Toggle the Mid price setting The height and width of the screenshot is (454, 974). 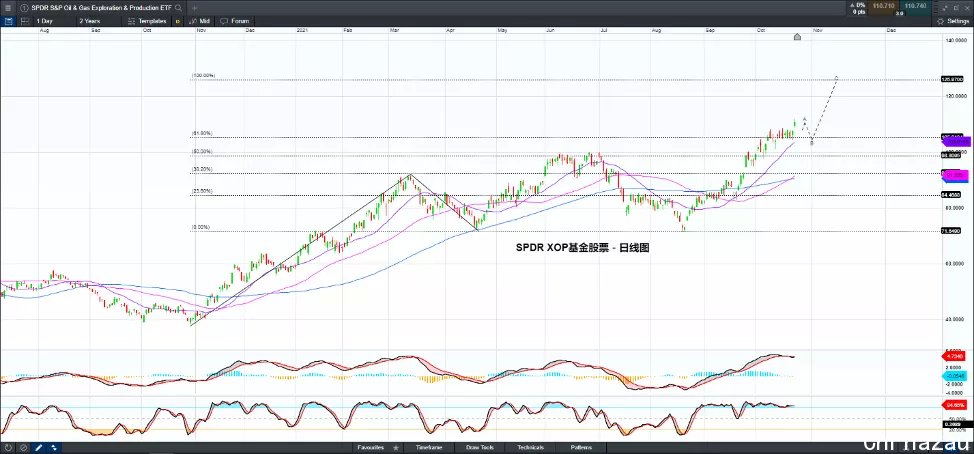(200, 21)
